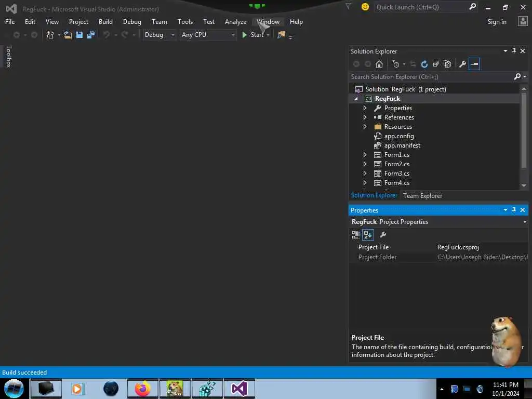Click the green Start debugging button

[252, 35]
